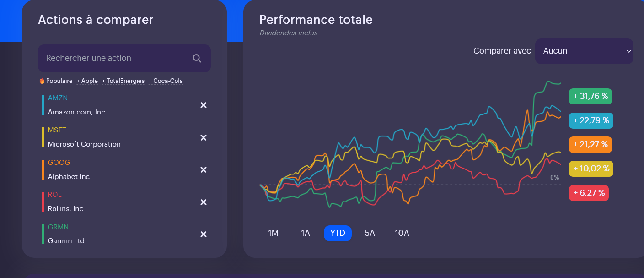Remove Alphabet Inc. with its X icon
The width and height of the screenshot is (644, 278).
pos(204,170)
